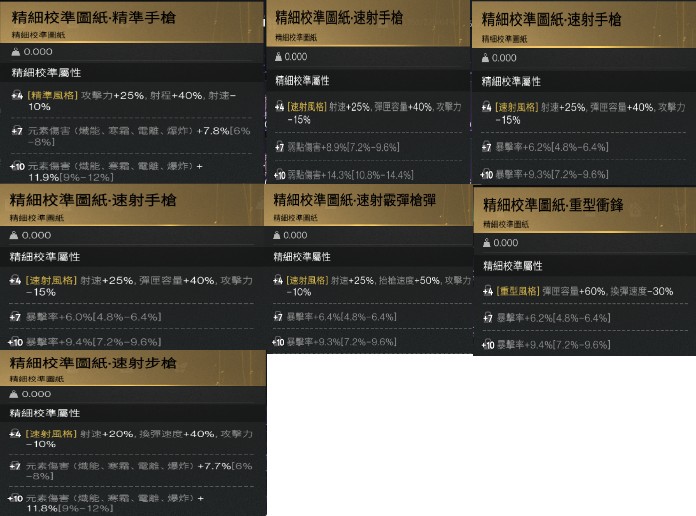Click 精細校準屬性 header in 重型衝鋒 card
Image resolution: width=696 pixels, height=516 pixels.
pyautogui.click(x=513, y=266)
